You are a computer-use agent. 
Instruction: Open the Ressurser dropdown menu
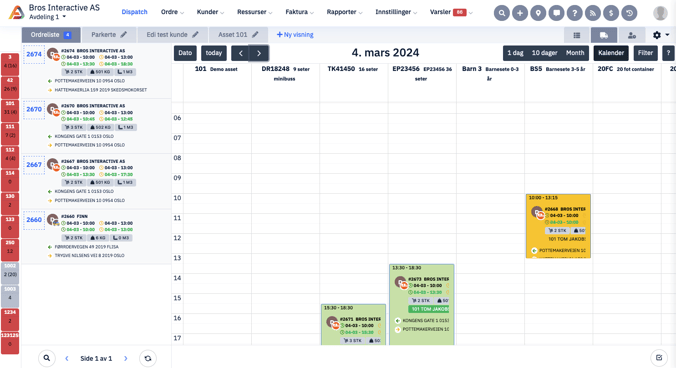pyautogui.click(x=254, y=12)
